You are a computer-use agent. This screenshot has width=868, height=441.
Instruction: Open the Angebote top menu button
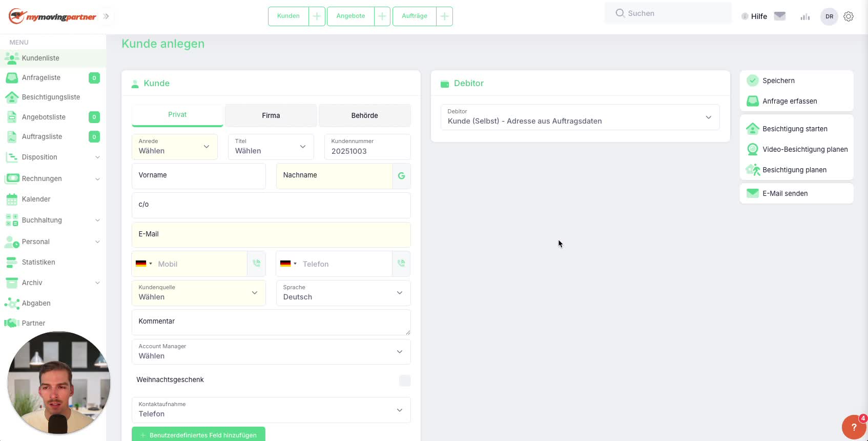pyautogui.click(x=351, y=16)
